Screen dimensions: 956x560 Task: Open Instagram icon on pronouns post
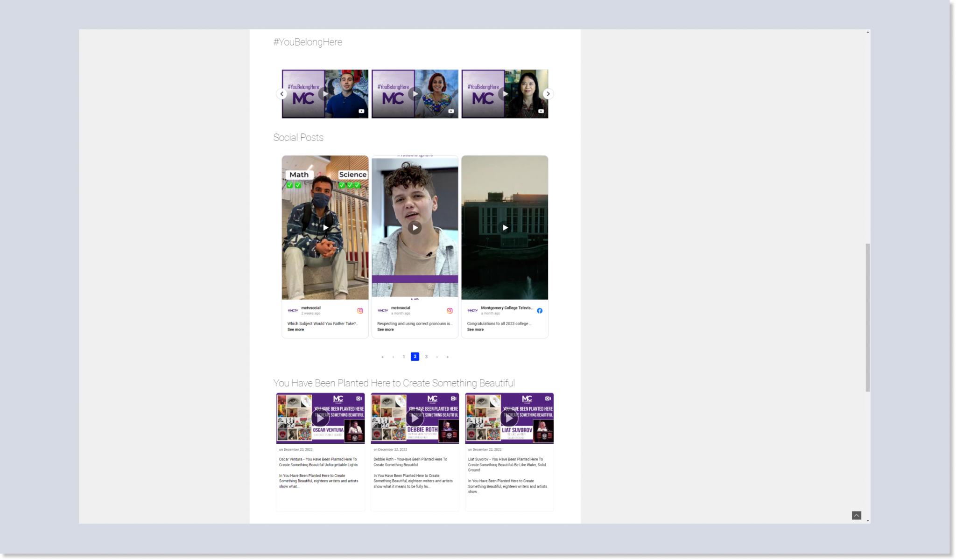click(450, 311)
